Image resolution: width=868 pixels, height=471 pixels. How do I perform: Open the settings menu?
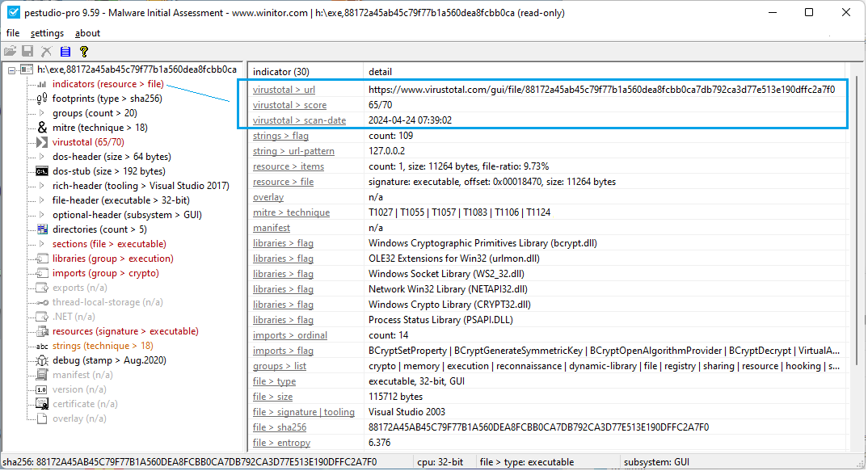click(x=48, y=33)
